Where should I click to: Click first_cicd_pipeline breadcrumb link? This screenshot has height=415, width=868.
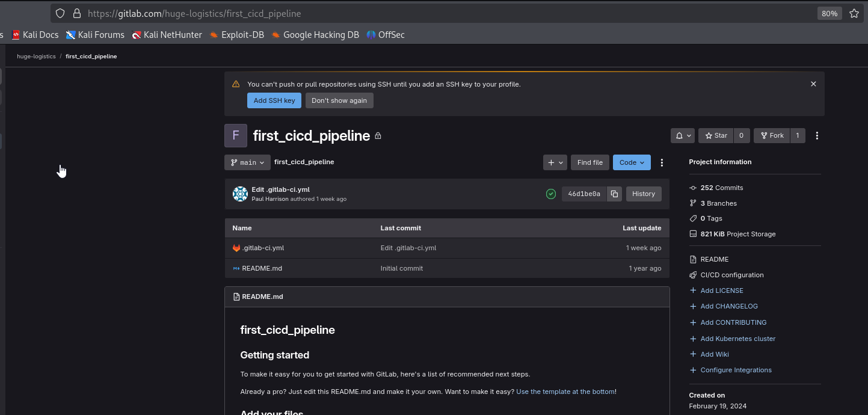click(x=91, y=57)
